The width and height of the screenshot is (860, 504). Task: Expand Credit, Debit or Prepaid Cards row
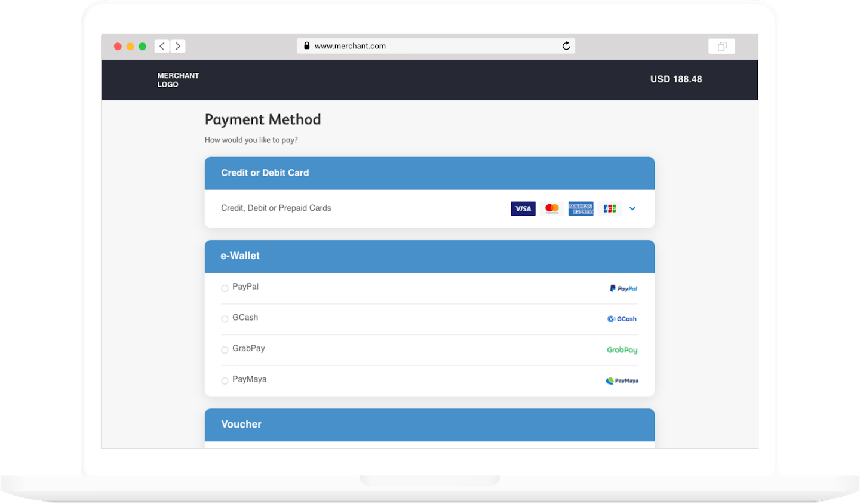click(276, 208)
